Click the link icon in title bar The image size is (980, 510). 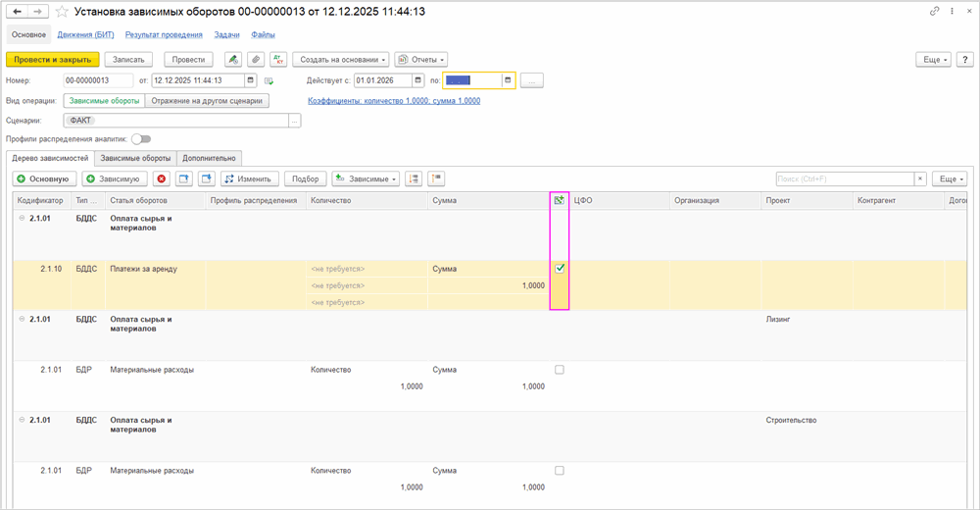(x=934, y=11)
